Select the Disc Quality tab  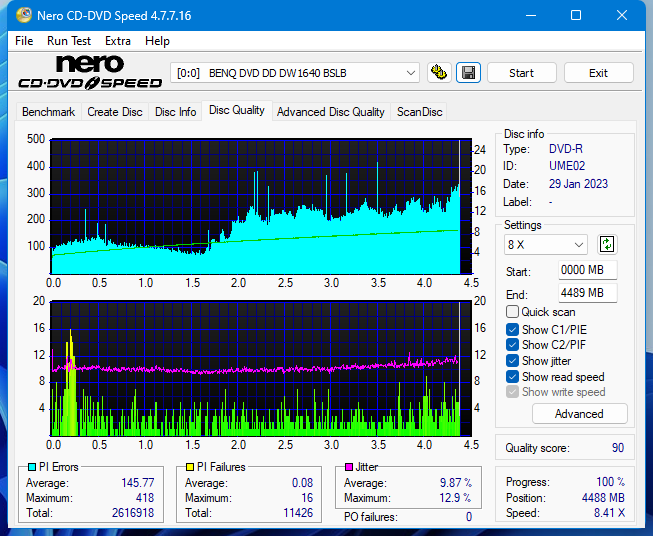point(237,110)
